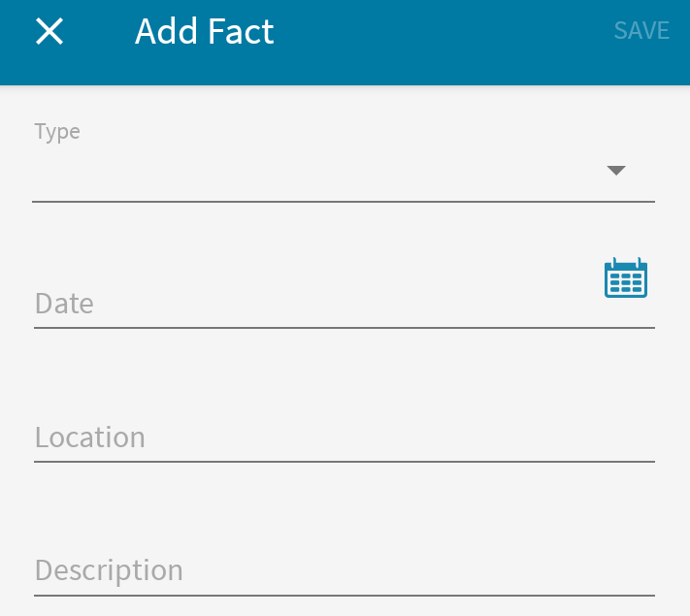Image resolution: width=690 pixels, height=616 pixels.
Task: Tap the Type field label
Action: (57, 132)
